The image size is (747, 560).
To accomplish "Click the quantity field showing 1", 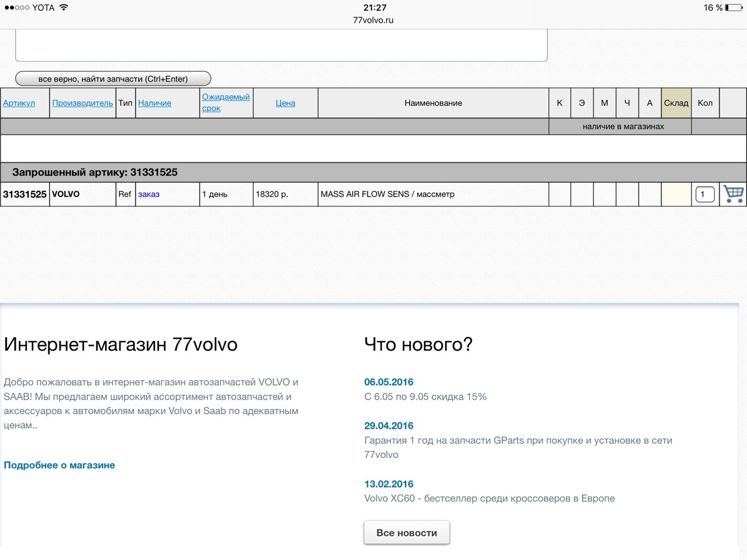I will click(705, 194).
